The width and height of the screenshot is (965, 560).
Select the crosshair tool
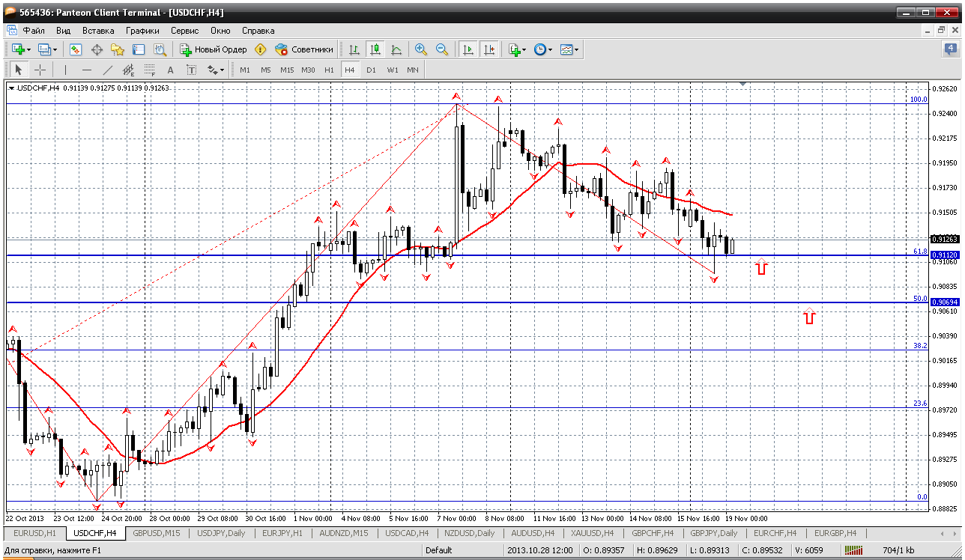click(x=40, y=70)
